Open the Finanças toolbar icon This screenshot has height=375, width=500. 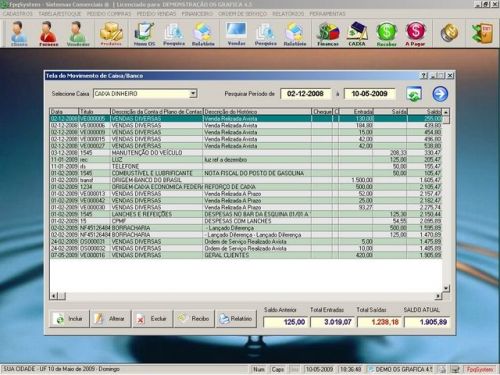tap(328, 33)
